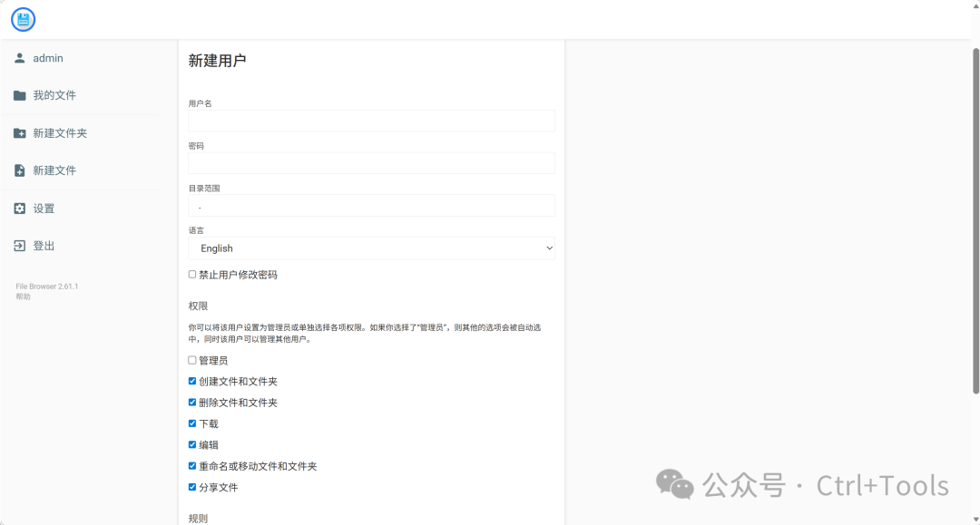Uncheck 创建文件和文件夹 permission
The height and width of the screenshot is (525, 980).
pyautogui.click(x=192, y=381)
